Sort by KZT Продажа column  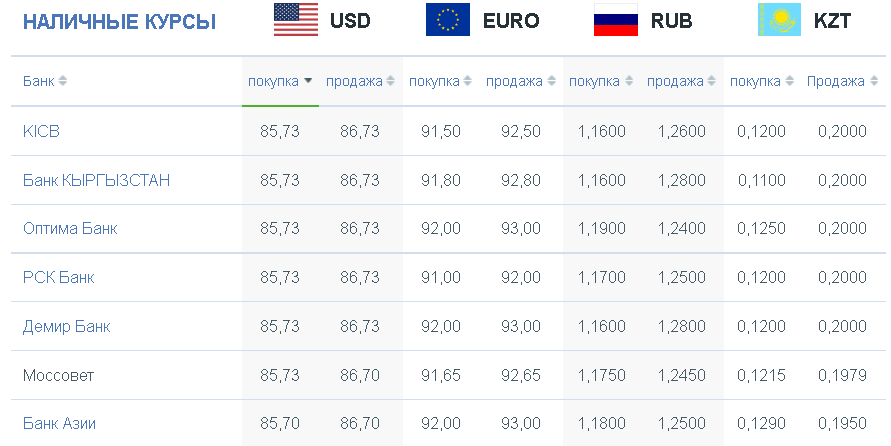pyautogui.click(x=842, y=81)
